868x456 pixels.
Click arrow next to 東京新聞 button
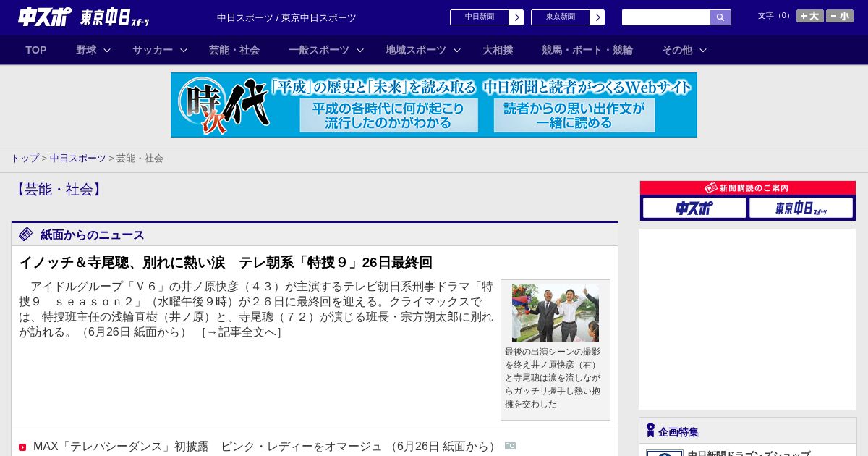597,17
